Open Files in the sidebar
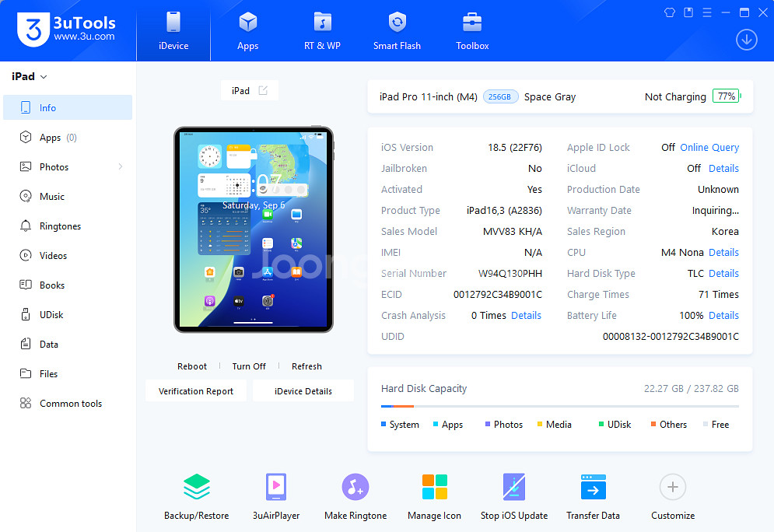The width and height of the screenshot is (774, 532). tap(68, 374)
